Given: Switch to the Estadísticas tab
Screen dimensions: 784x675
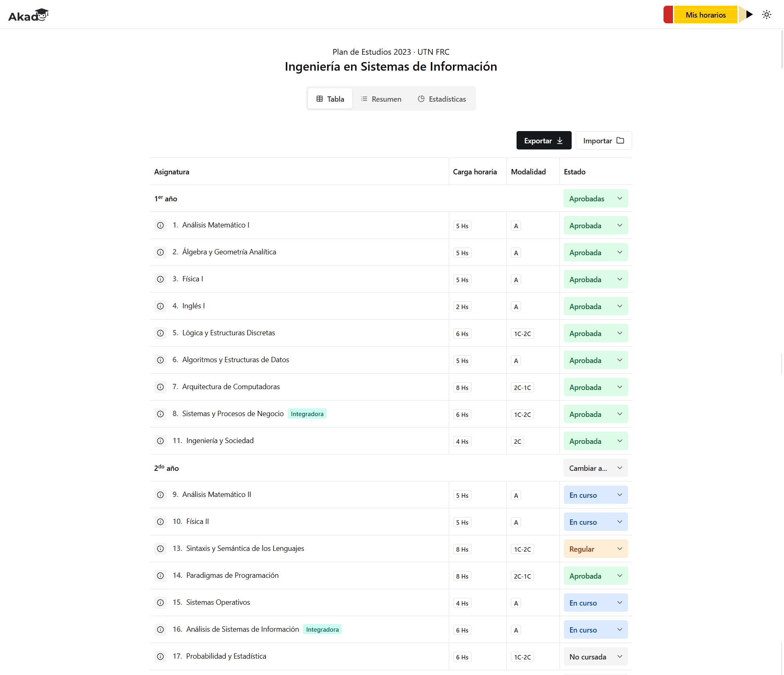Looking at the screenshot, I should click(442, 99).
